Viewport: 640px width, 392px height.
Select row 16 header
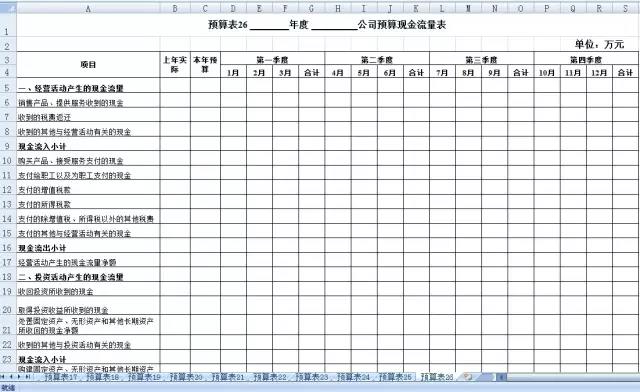coord(8,245)
